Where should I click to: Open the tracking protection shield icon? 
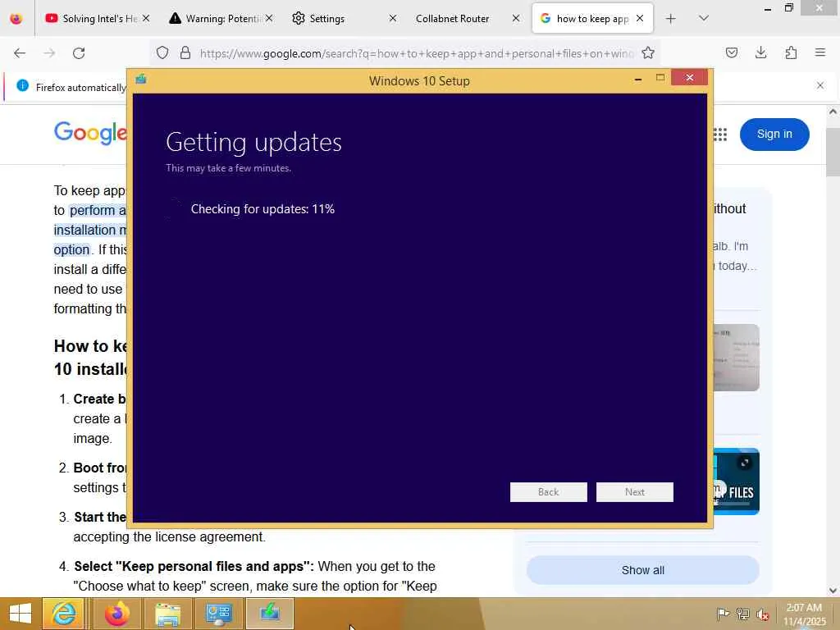162,52
